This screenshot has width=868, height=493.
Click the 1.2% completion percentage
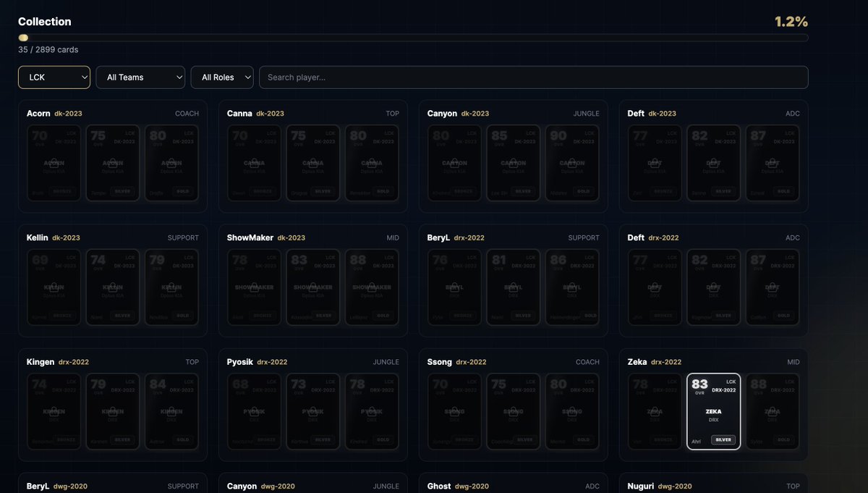pyautogui.click(x=791, y=22)
